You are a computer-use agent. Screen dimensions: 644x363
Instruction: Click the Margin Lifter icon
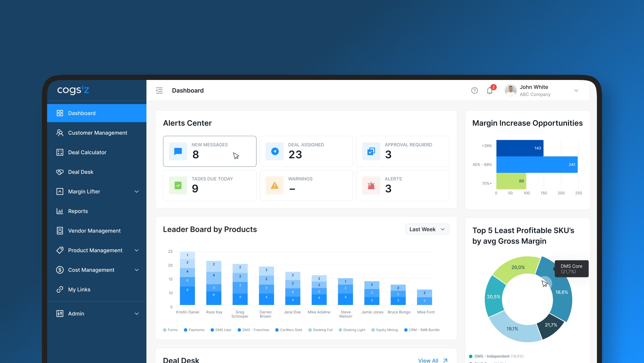tap(60, 191)
